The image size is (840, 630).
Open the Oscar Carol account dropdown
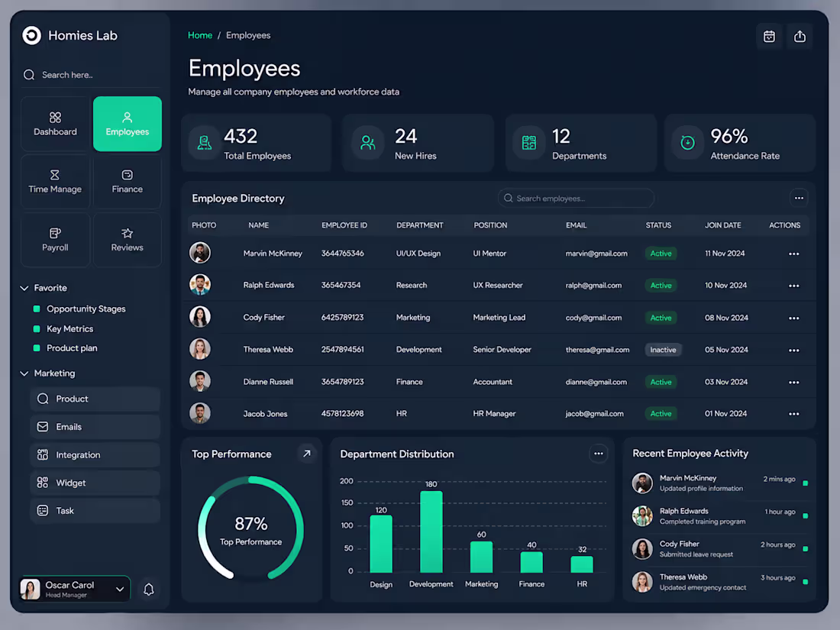point(75,590)
